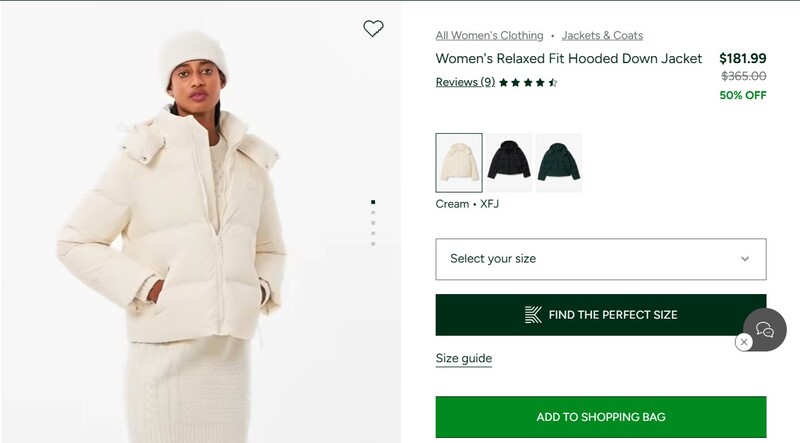Open the Size guide link
This screenshot has height=443, width=800.
(463, 358)
